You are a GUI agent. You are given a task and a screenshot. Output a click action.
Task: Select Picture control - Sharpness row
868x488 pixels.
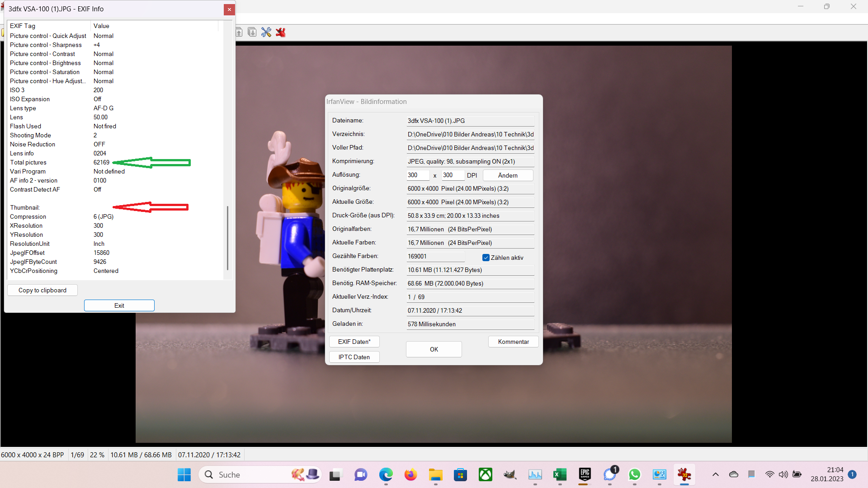point(115,45)
